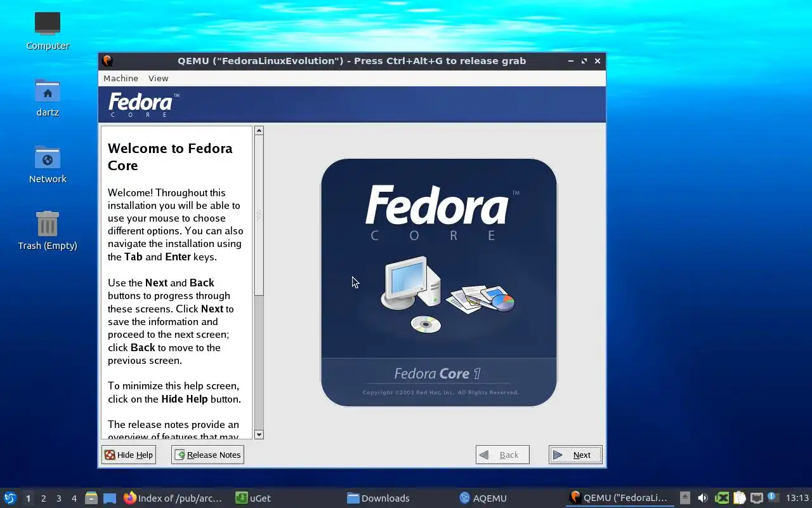Click the help panel scroll-down arrow
Viewport: 812px width, 508px height.
pos(259,434)
